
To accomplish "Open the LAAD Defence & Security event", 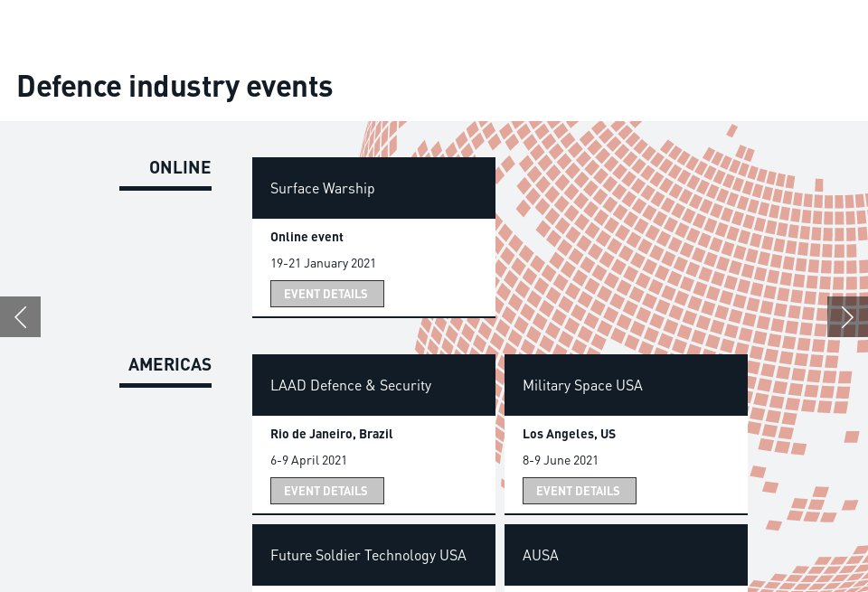I will point(350,385).
